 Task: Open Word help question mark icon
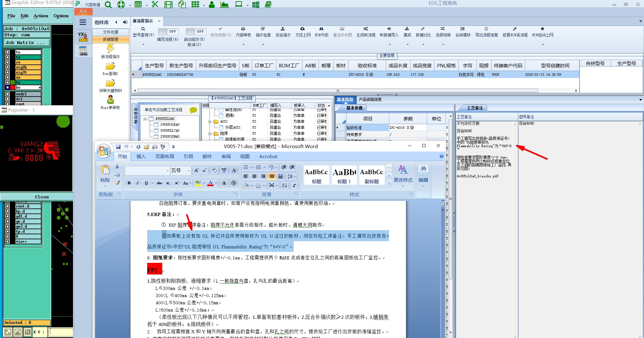click(441, 156)
